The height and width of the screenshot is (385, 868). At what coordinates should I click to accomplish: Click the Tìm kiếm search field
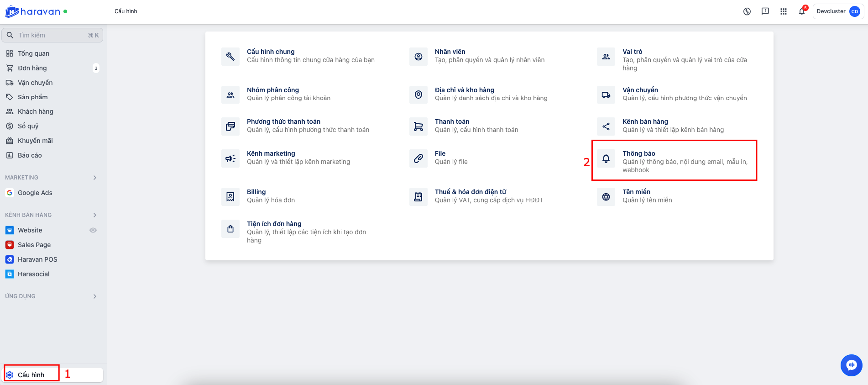click(x=52, y=35)
